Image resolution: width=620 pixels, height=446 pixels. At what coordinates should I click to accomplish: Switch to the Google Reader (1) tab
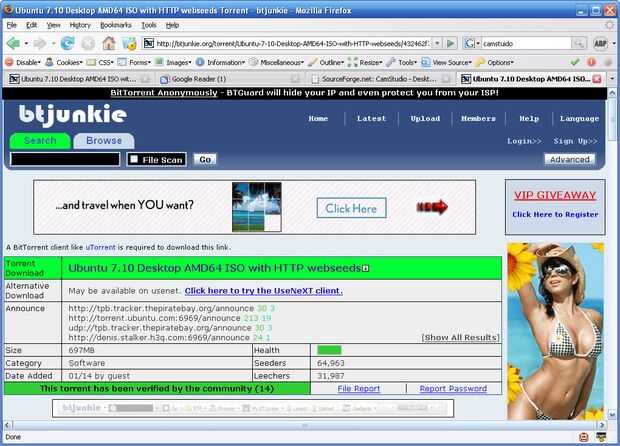coord(228,79)
